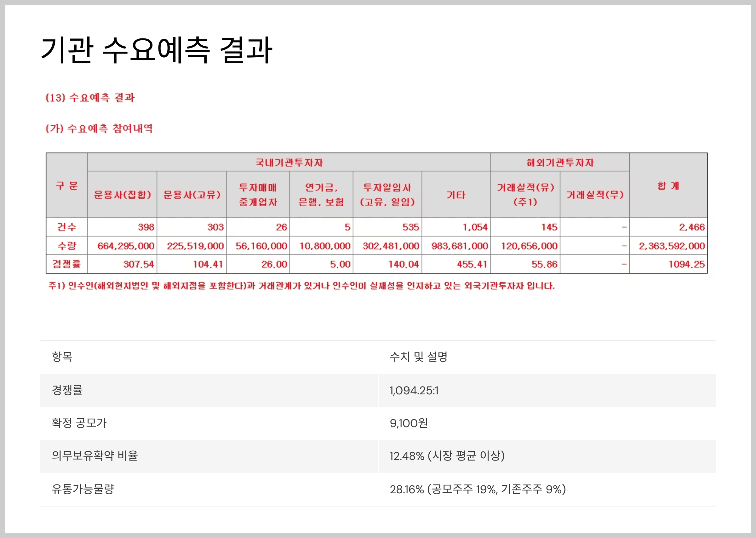756x538 pixels.
Task: Select the 확정 공모가 row label
Action: (79, 423)
